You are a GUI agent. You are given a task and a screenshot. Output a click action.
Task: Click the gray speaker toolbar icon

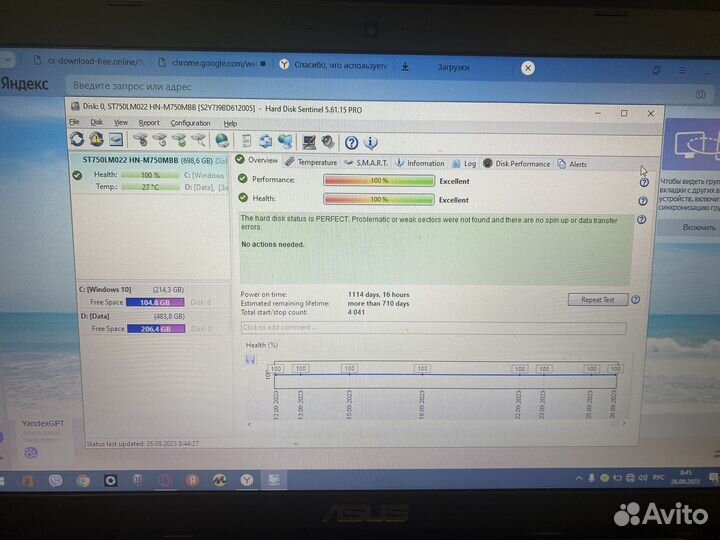328,142
